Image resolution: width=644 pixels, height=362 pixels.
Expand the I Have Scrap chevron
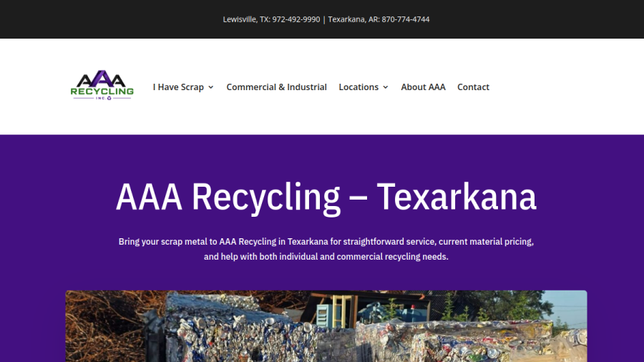[210, 87]
